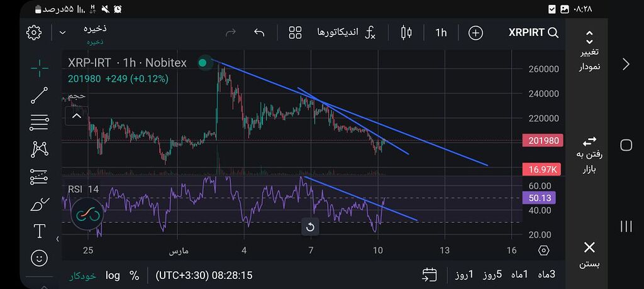Image resolution: width=644 pixels, height=289 pixels.
Task: Open chart settings gear icon
Action: point(34,33)
